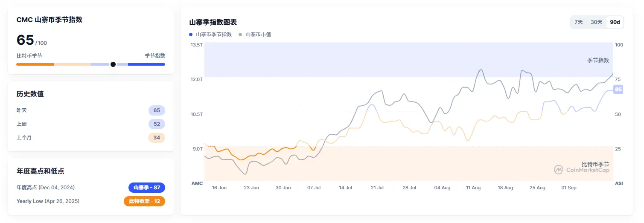Select the 90d range tab
This screenshot has width=644, height=223.
point(615,22)
